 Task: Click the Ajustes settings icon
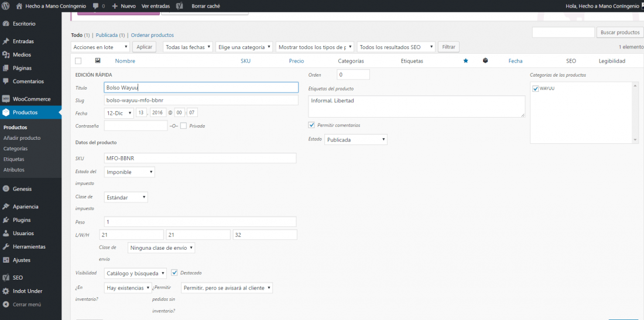coord(6,260)
